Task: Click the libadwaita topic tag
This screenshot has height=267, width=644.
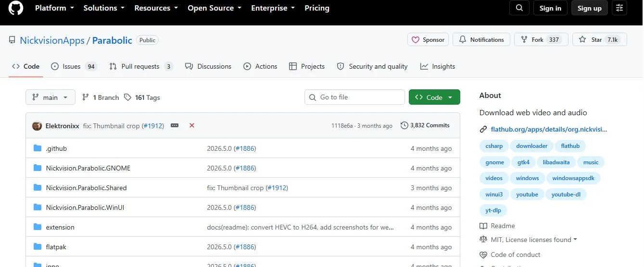Action: click(556, 162)
